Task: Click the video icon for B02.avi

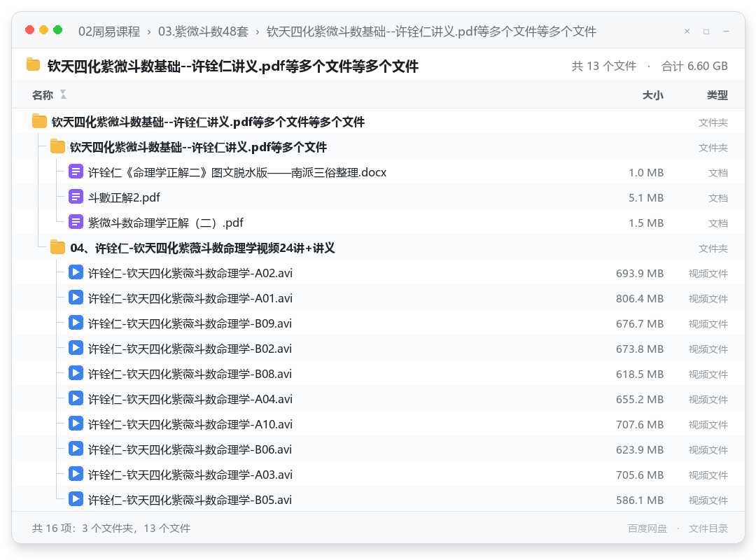Action: point(76,348)
